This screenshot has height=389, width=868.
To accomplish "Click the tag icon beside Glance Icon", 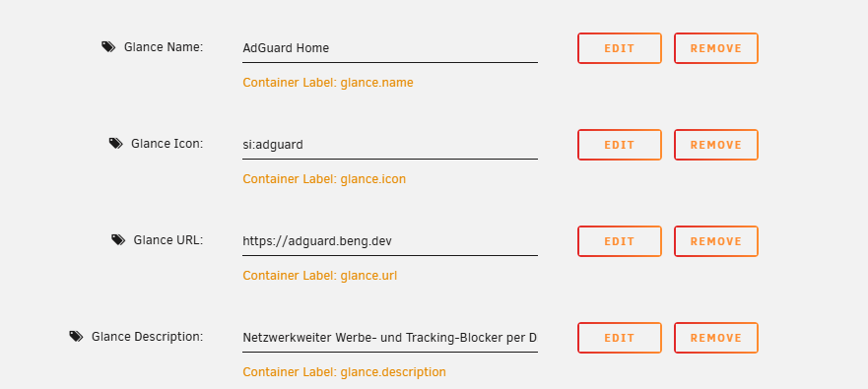I will 115,144.
